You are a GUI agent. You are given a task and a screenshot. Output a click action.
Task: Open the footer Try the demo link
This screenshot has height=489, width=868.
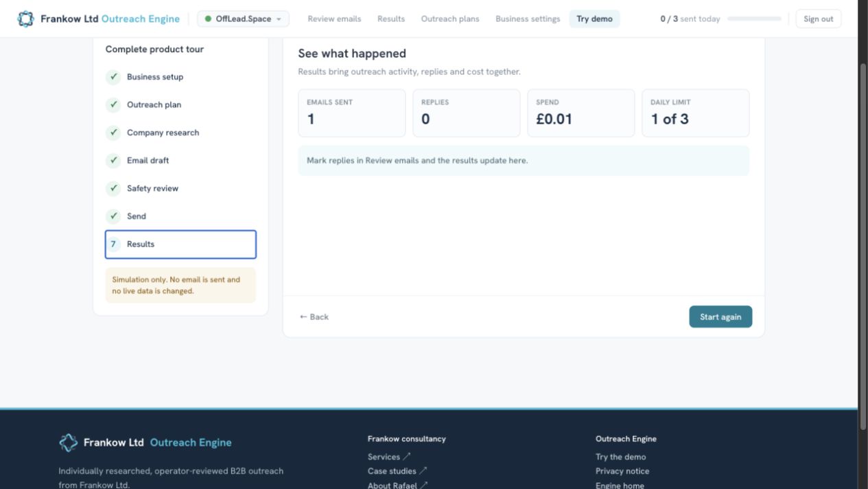click(620, 457)
